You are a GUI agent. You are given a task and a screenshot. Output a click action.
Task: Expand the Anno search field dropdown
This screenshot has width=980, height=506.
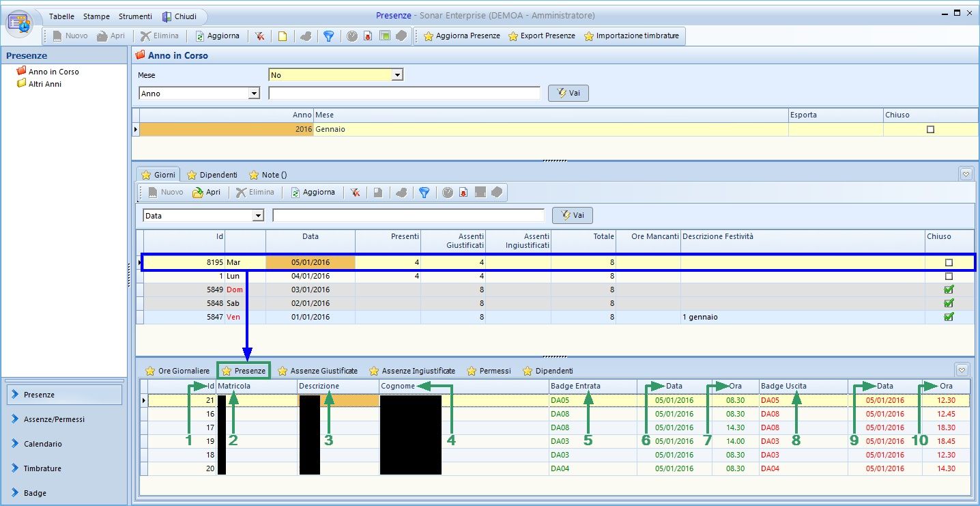pyautogui.click(x=255, y=94)
